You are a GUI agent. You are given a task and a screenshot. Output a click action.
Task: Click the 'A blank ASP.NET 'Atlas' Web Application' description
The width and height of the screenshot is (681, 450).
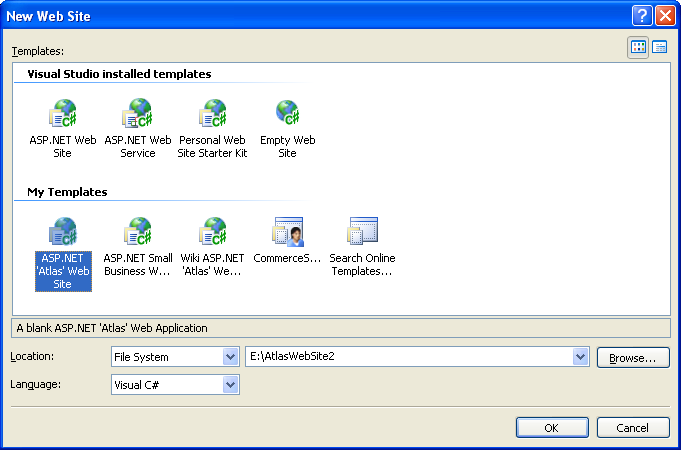click(112, 328)
